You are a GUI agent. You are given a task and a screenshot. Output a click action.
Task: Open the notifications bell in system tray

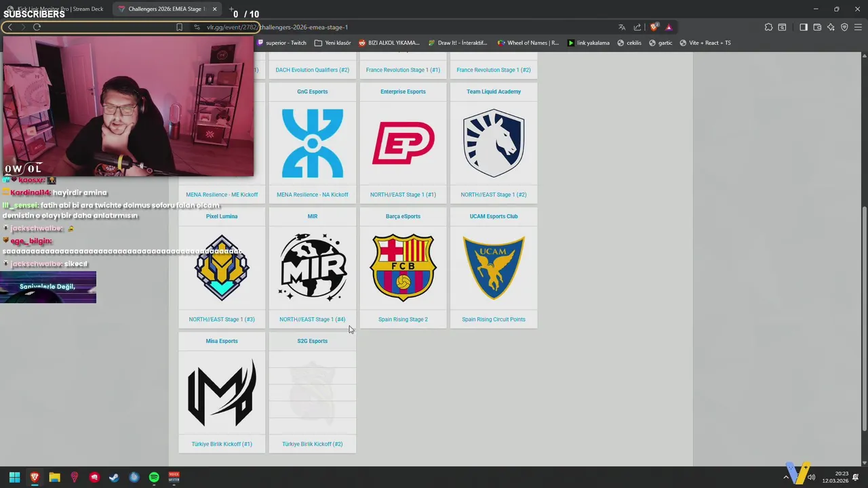tap(856, 477)
